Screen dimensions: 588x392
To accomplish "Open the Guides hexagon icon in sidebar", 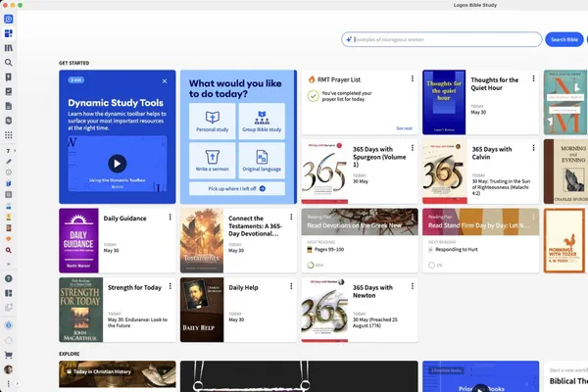I will (8, 121).
